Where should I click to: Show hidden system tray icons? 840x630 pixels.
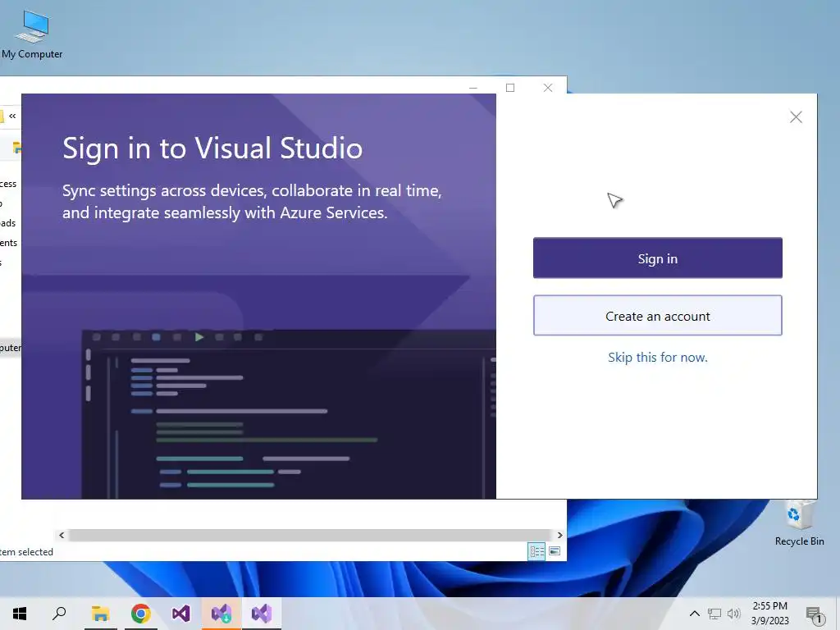coord(694,614)
